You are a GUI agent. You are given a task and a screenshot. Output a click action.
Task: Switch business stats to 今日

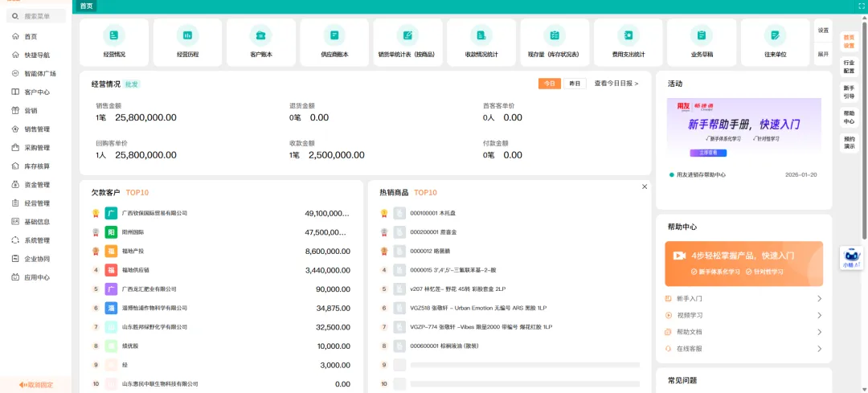click(549, 84)
